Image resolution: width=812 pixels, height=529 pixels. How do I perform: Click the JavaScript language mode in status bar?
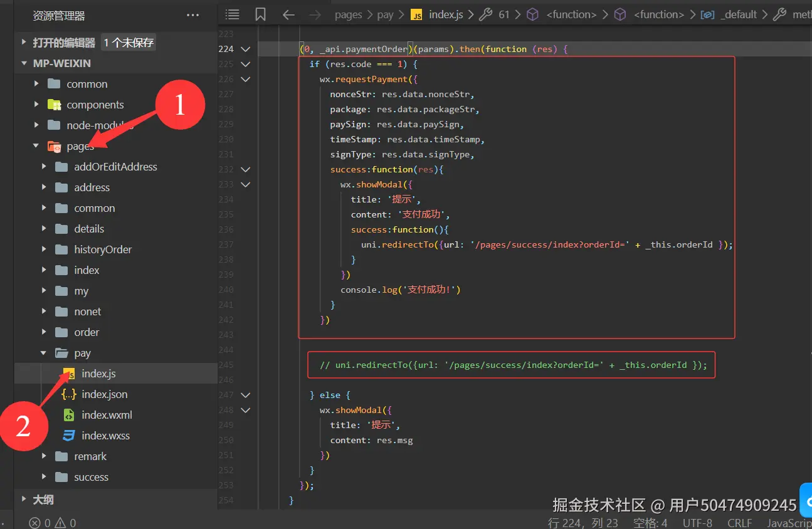click(789, 523)
